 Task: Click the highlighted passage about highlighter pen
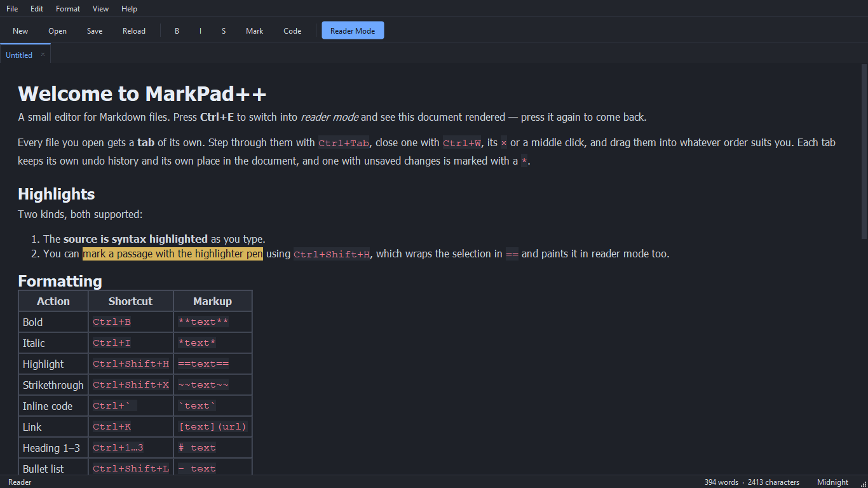click(173, 254)
